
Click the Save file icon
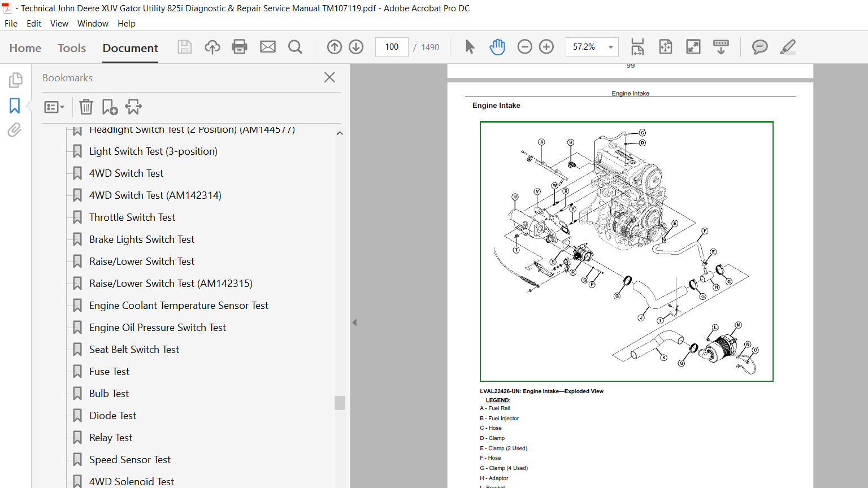click(185, 47)
